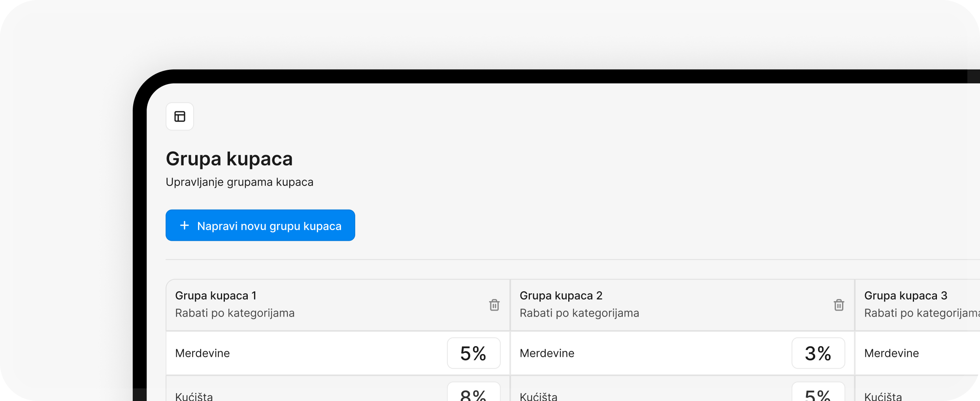Click Merdevine label in Grupa kupaca 3
This screenshot has height=401, width=980.
[x=891, y=353]
